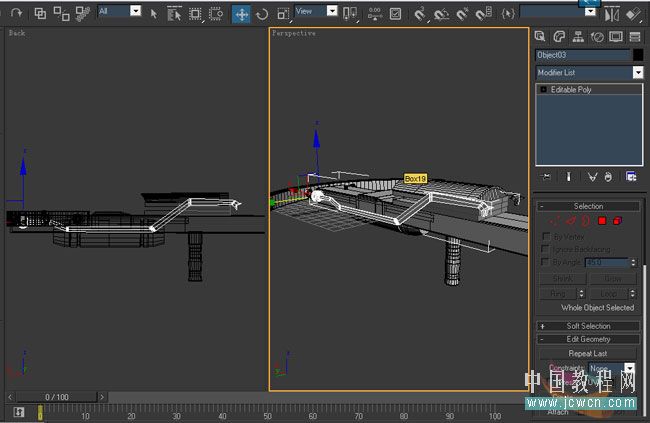
Task: Select Element sub-object level icon
Action: 617,221
